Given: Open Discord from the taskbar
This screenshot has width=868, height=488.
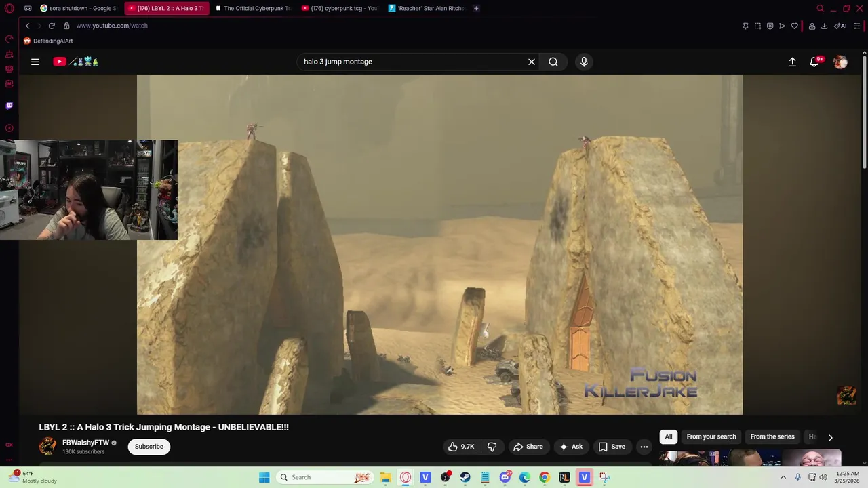Looking at the screenshot, I should click(505, 477).
